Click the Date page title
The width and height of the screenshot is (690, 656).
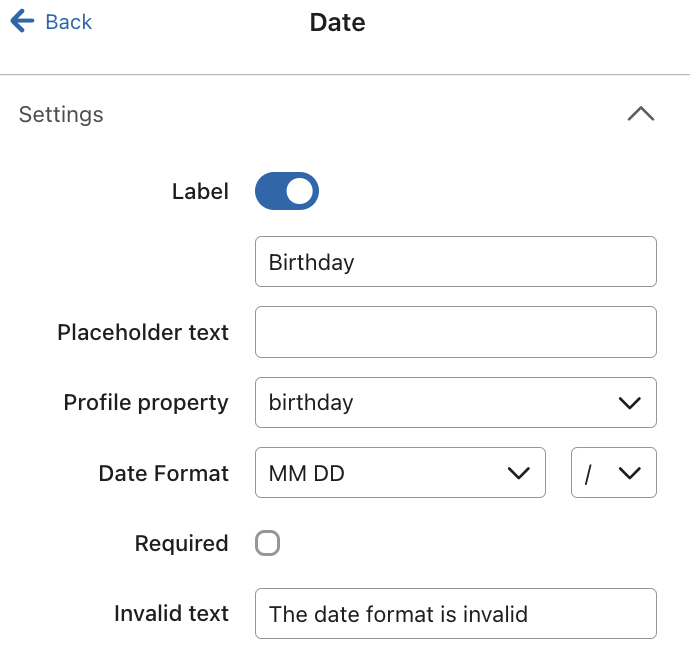click(338, 22)
